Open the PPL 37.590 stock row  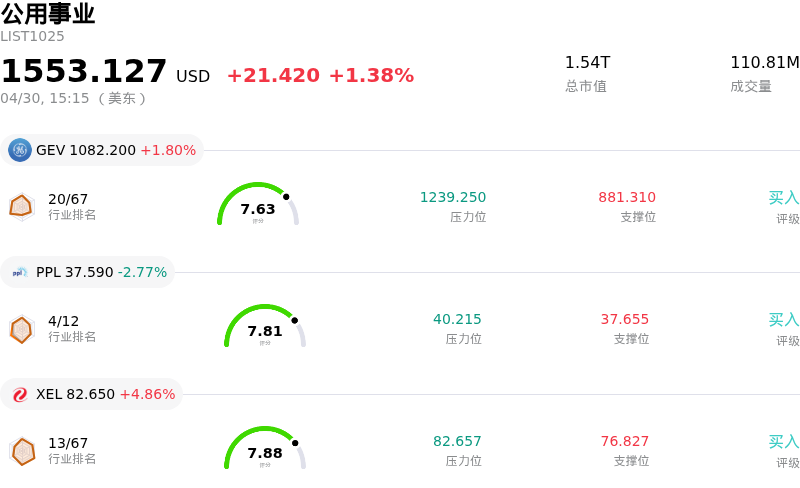coord(101,272)
